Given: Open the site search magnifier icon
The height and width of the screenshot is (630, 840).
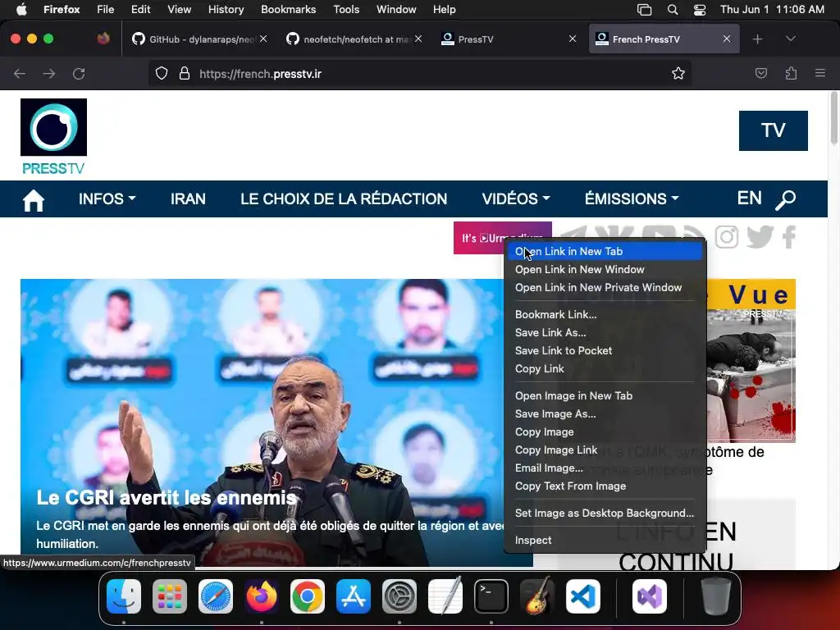Looking at the screenshot, I should pos(785,200).
